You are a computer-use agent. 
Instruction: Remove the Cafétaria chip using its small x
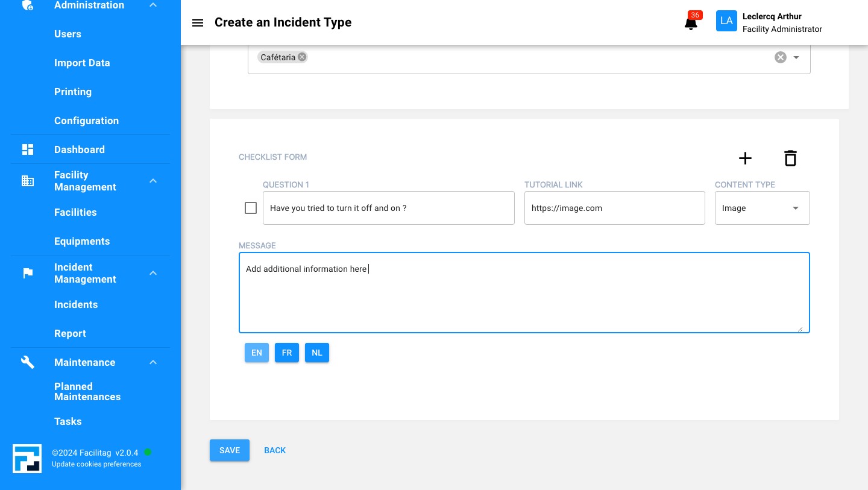click(301, 57)
